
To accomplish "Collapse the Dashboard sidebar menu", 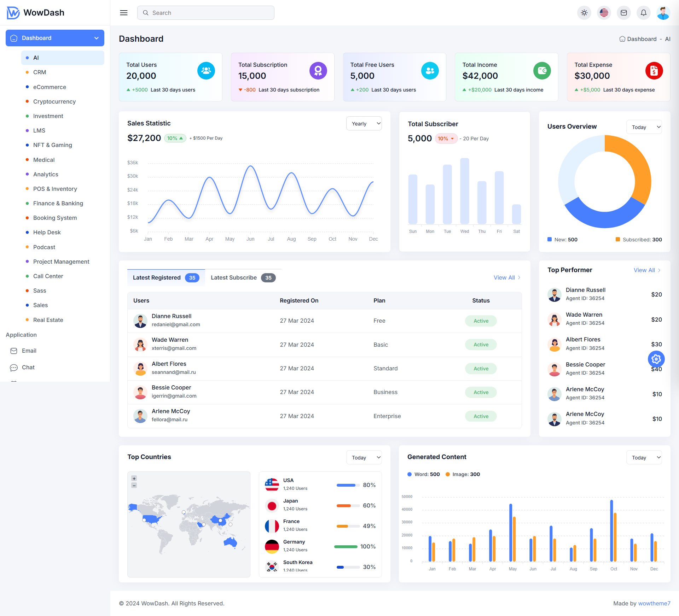I will click(55, 38).
